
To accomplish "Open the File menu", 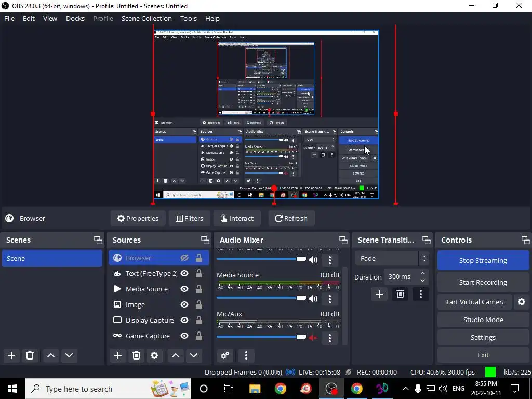I will 9,18.
